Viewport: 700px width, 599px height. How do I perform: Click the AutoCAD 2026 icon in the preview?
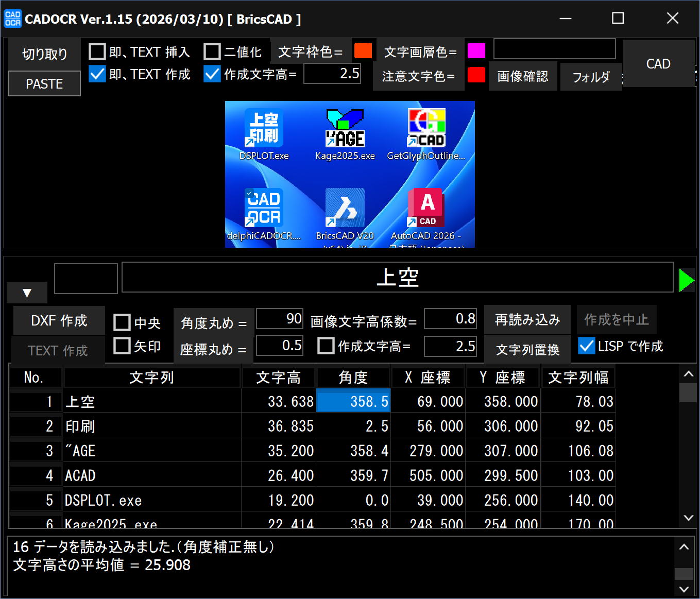point(426,208)
